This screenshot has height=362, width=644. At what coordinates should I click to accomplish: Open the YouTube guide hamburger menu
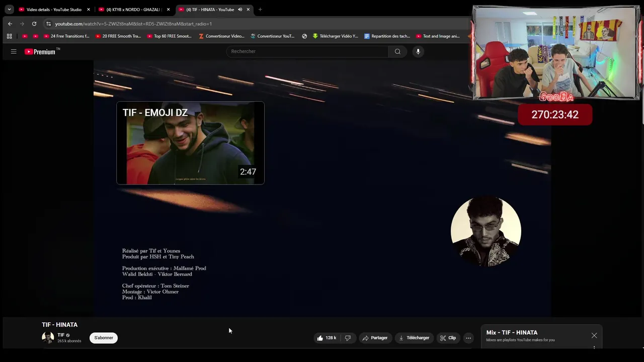click(14, 51)
